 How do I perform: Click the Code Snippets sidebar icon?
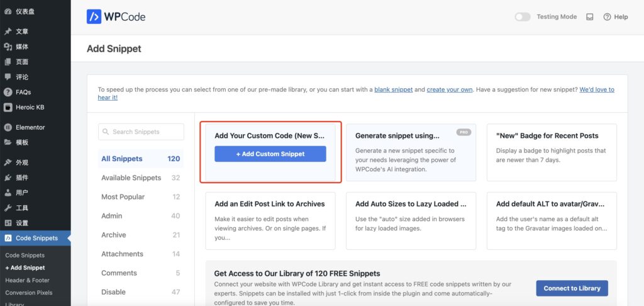point(8,238)
